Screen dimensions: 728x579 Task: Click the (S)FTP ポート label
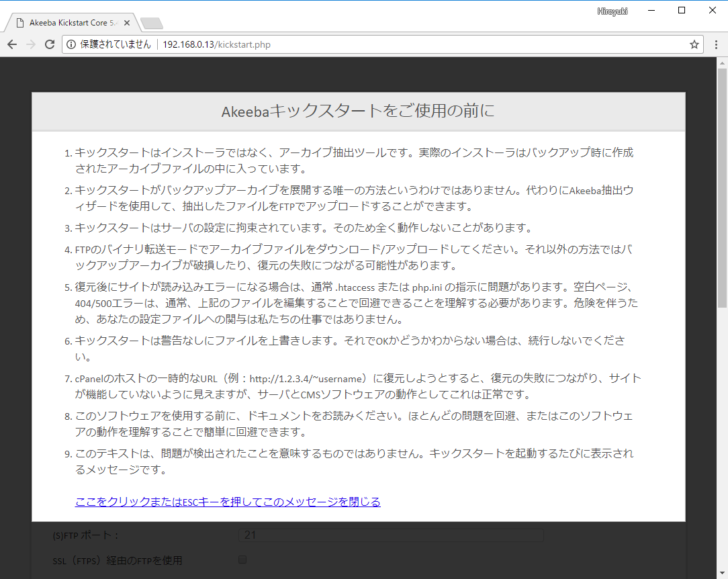point(85,535)
